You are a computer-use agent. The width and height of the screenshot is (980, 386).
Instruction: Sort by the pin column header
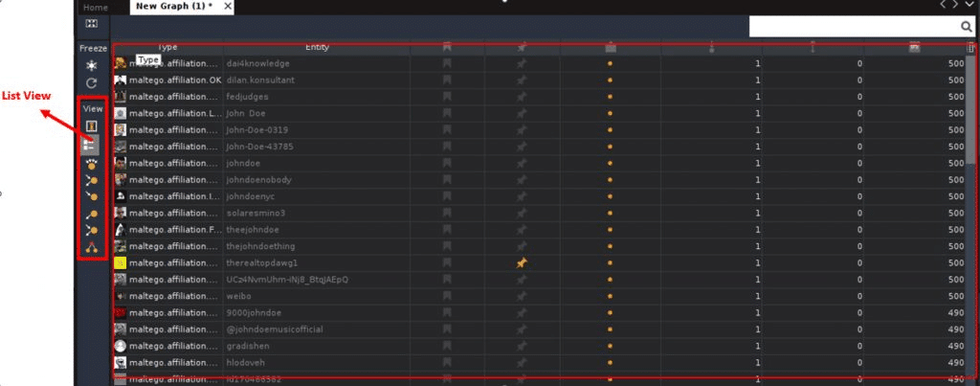pos(522,47)
